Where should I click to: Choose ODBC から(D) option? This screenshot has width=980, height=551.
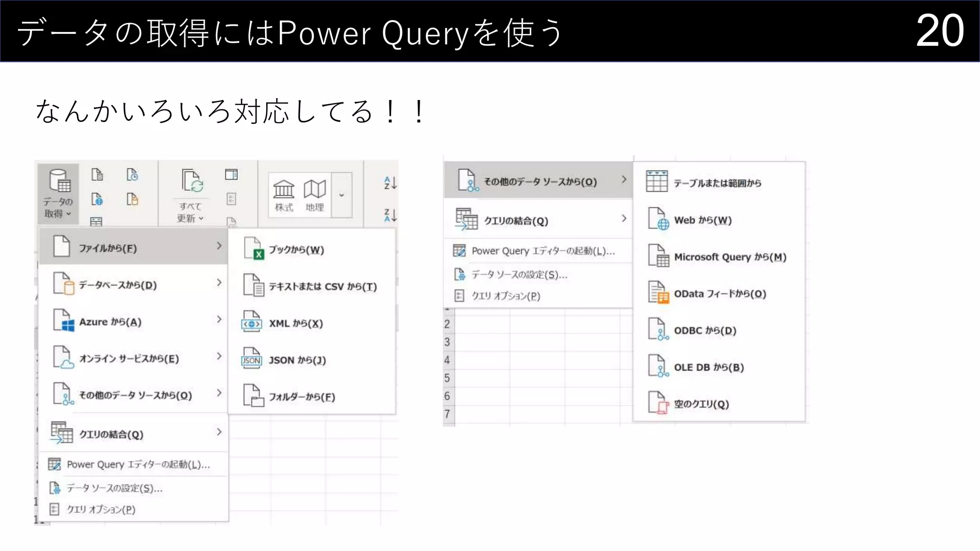pyautogui.click(x=719, y=330)
